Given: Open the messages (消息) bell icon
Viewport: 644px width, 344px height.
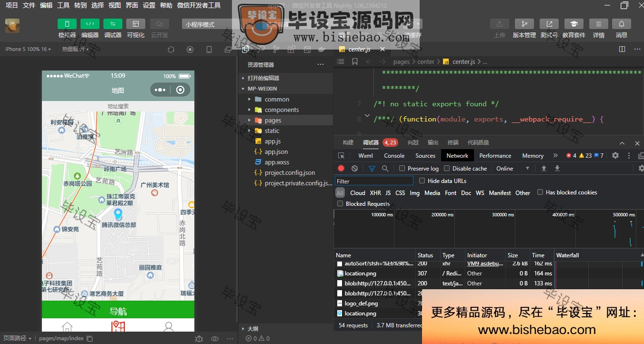Looking at the screenshot, I should click(x=622, y=24).
